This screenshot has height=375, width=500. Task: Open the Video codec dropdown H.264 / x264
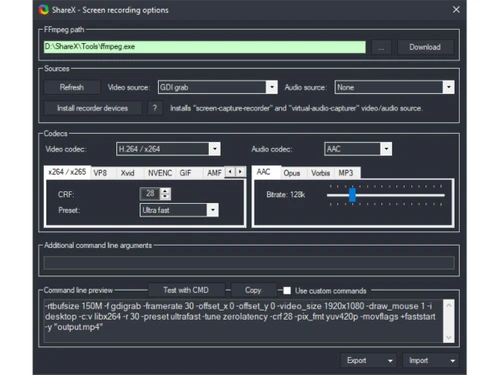(168, 149)
